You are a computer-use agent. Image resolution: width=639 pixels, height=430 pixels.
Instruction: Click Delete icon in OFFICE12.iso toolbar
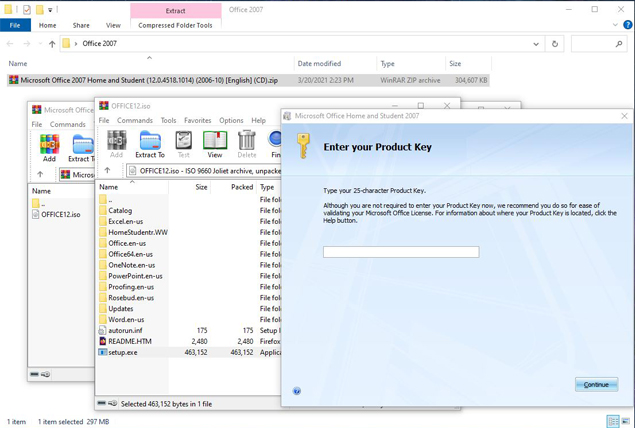[x=247, y=144]
